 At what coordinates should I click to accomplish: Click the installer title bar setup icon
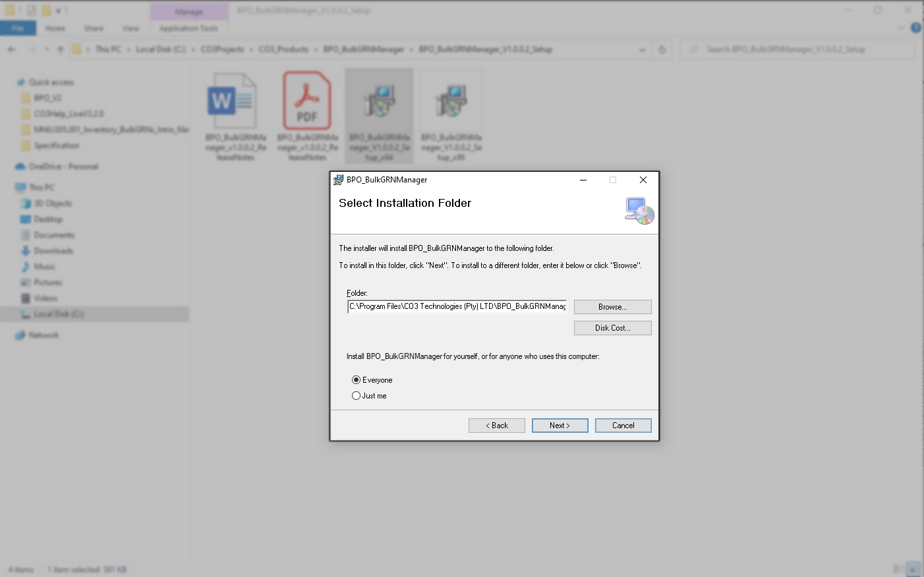pos(338,180)
